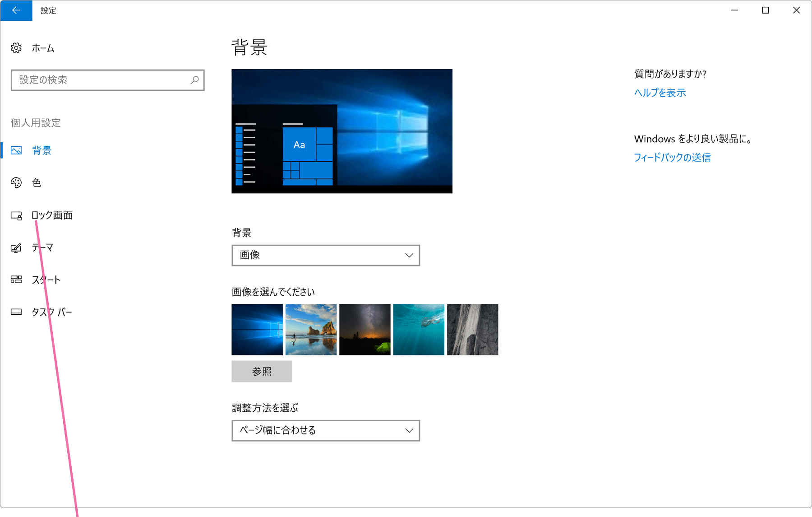Click the タスク バー icon
Viewport: 812px width, 517px height.
tap(16, 312)
